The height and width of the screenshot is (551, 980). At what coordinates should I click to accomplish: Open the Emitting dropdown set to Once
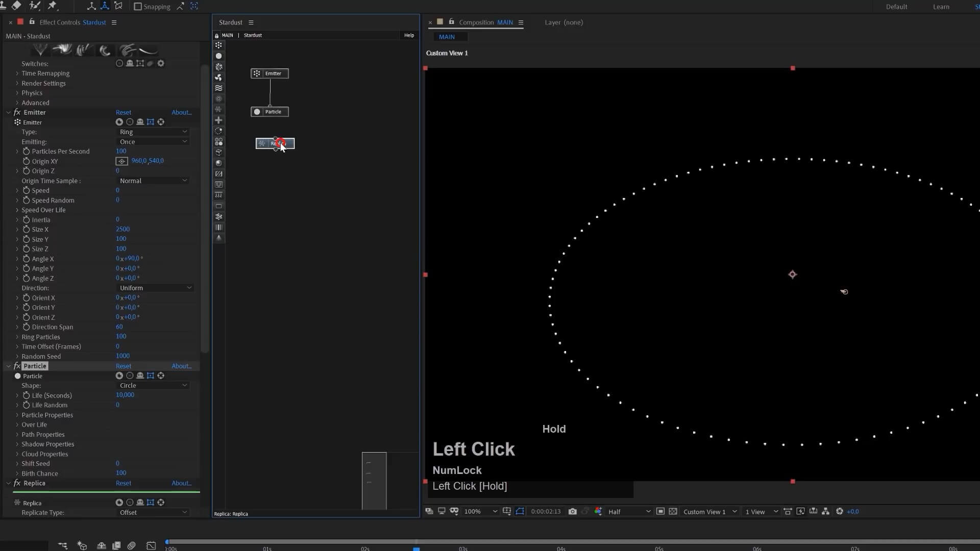click(x=153, y=142)
